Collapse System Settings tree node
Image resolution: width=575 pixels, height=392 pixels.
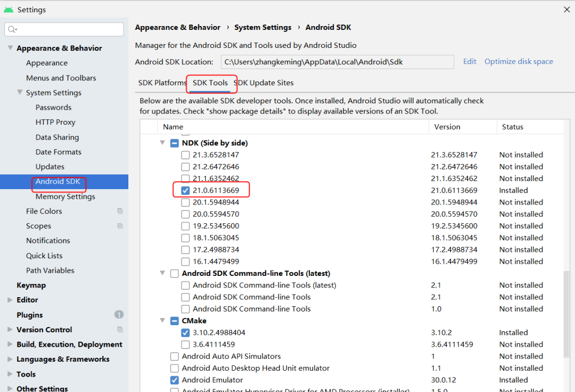[x=20, y=92]
